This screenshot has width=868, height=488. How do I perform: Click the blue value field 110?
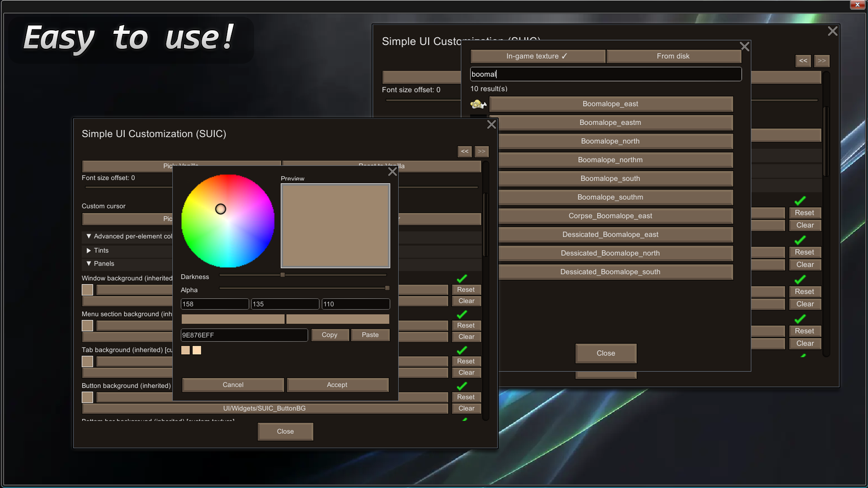click(x=356, y=304)
